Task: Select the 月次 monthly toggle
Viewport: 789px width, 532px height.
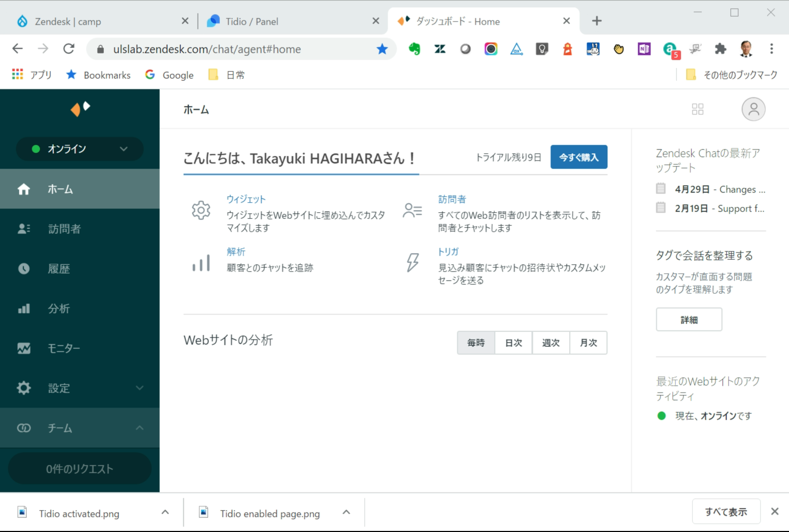Action: (588, 343)
